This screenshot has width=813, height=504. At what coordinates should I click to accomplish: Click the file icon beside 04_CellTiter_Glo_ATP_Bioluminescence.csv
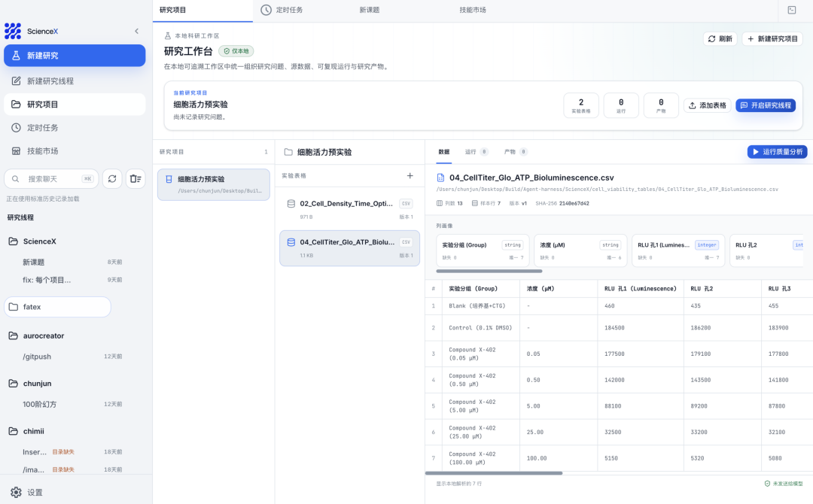coord(440,178)
